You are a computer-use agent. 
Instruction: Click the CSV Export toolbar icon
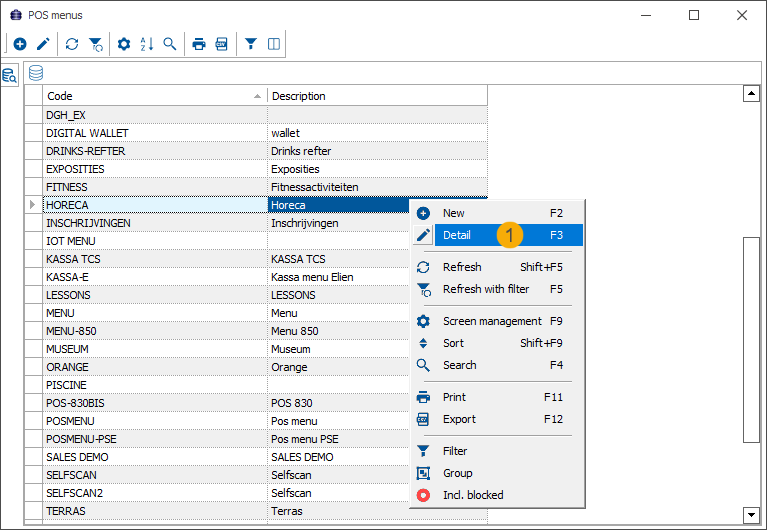click(x=222, y=44)
